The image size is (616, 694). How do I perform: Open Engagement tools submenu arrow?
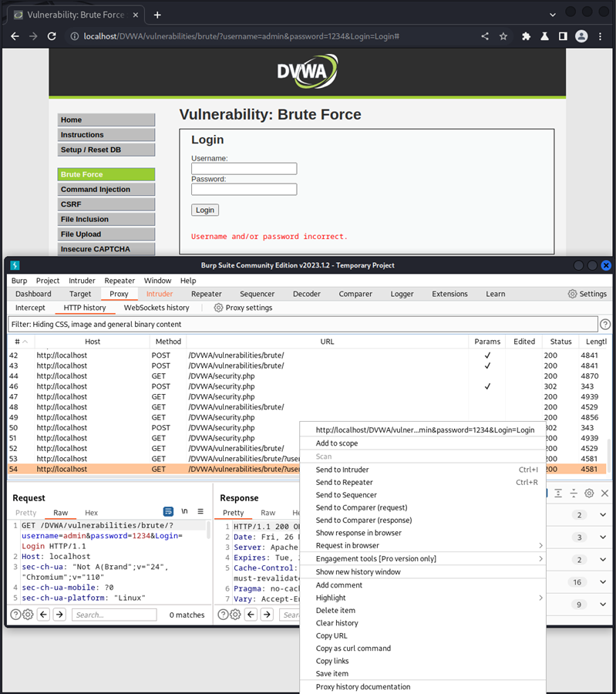[540, 559]
